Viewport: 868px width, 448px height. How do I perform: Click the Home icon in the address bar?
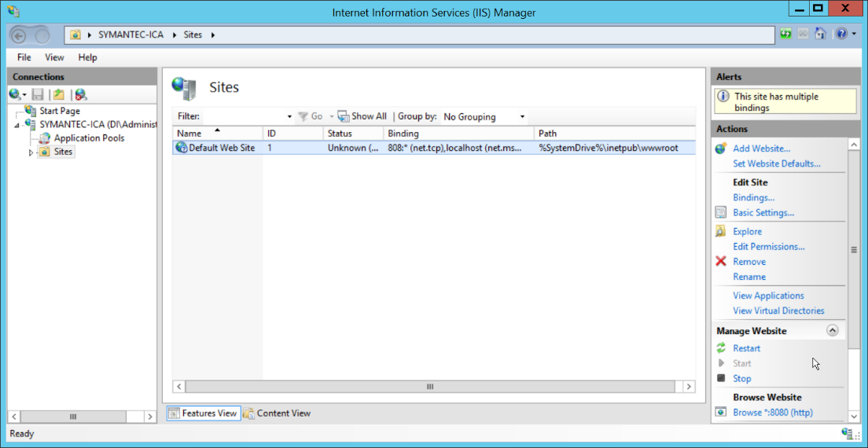820,35
